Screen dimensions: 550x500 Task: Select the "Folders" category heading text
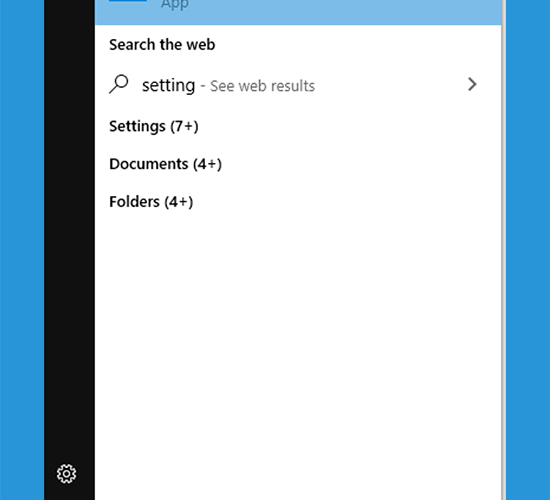coord(134,202)
